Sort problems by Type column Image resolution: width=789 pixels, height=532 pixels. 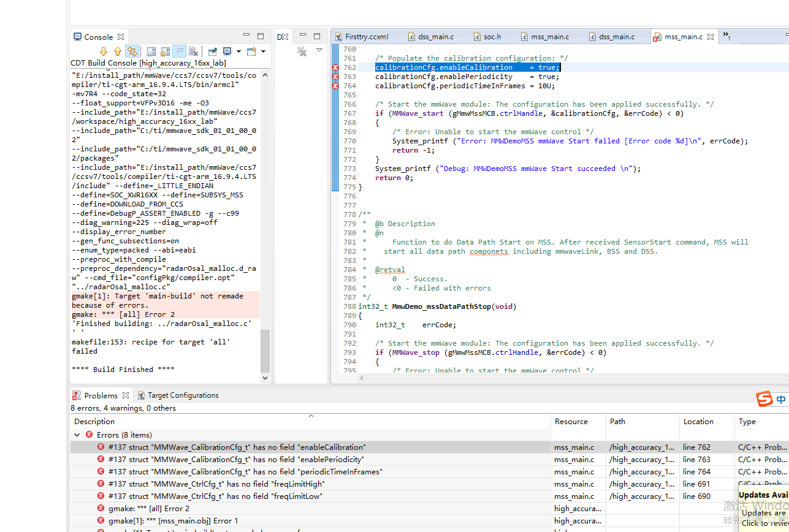click(761, 422)
